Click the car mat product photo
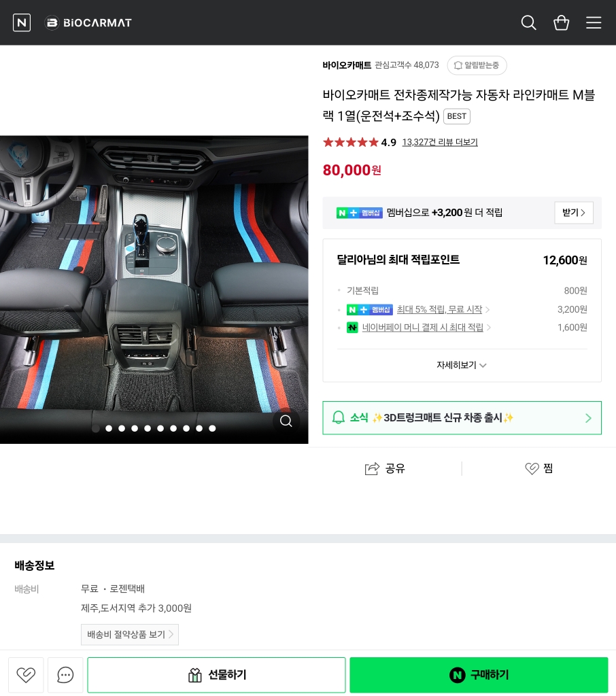The image size is (616, 696). click(x=154, y=290)
